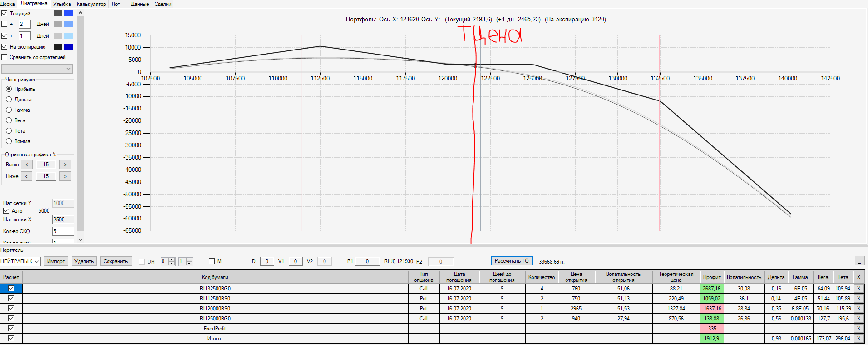The height and width of the screenshot is (345, 868).
Task: Click the V1 input field
Action: (296, 261)
